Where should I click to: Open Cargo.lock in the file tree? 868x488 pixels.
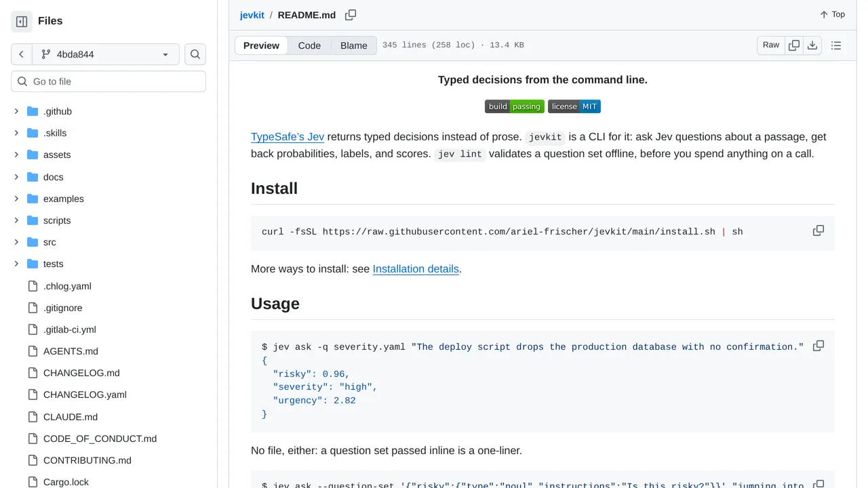point(66,482)
